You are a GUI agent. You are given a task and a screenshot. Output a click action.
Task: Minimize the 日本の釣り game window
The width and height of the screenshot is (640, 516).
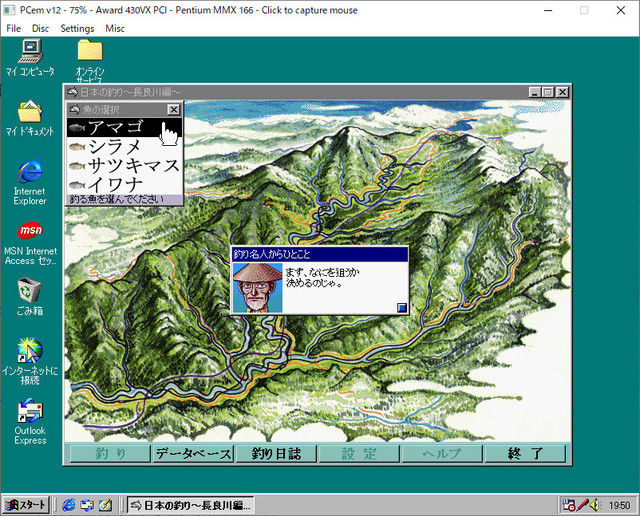(535, 92)
